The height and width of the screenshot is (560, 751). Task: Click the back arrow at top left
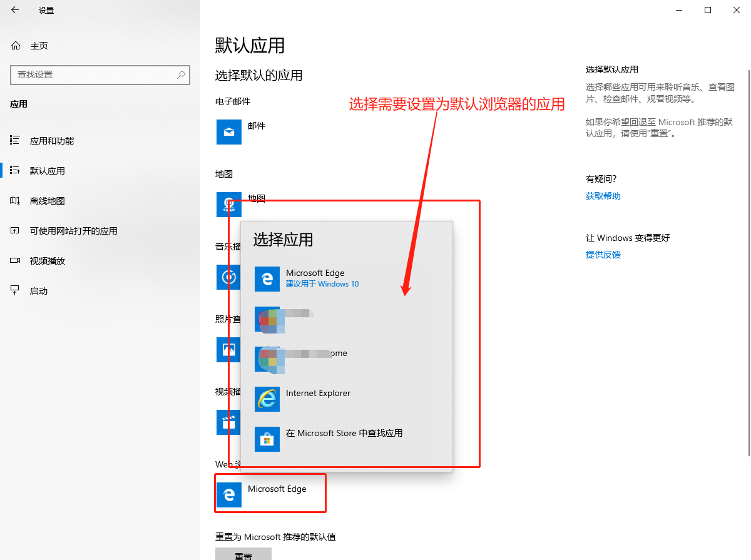[x=14, y=10]
